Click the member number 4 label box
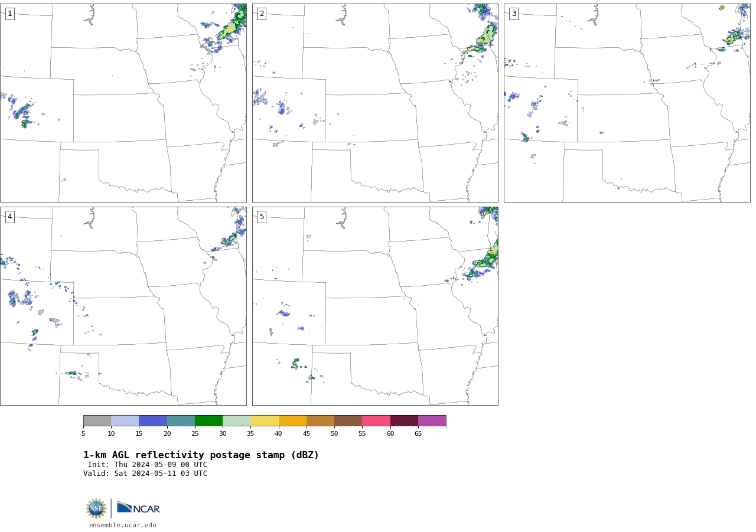 pos(9,217)
